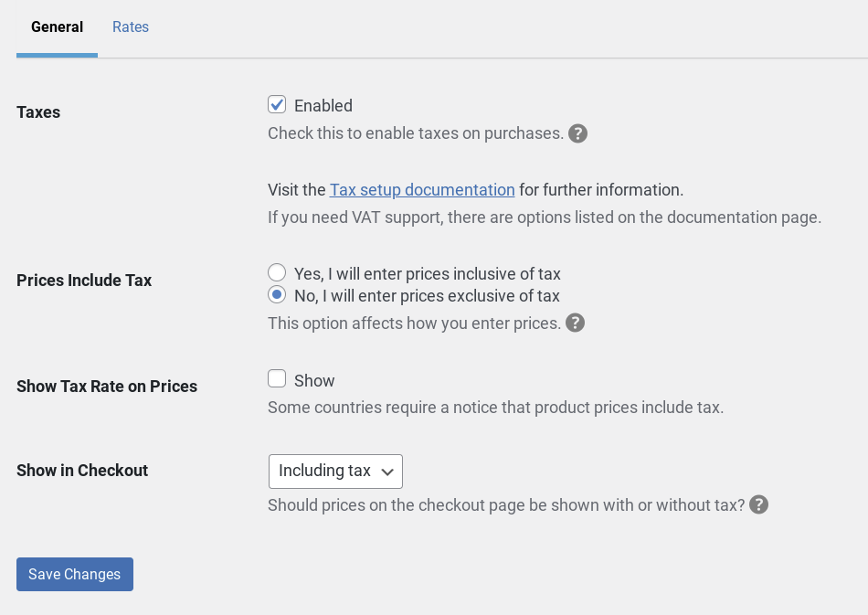
Task: Select the General tab
Action: 57,27
